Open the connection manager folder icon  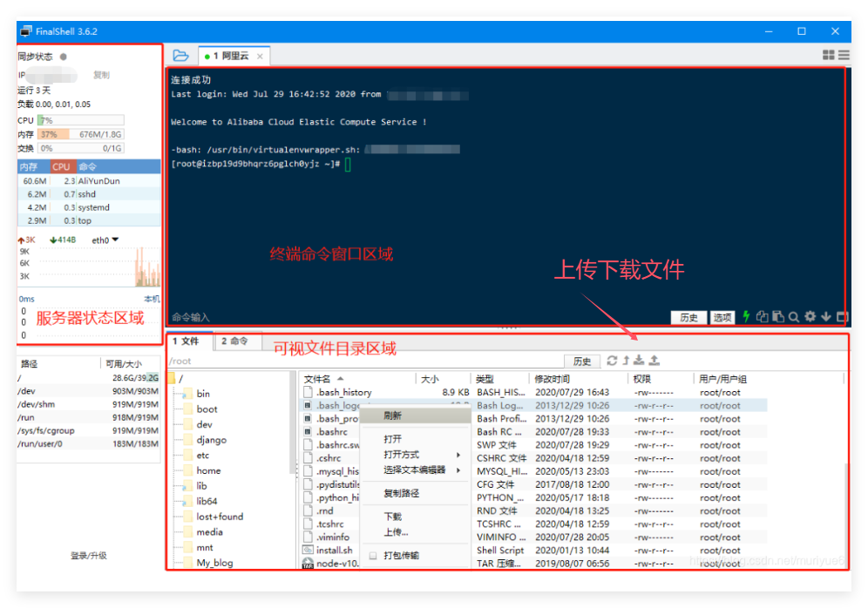[180, 56]
